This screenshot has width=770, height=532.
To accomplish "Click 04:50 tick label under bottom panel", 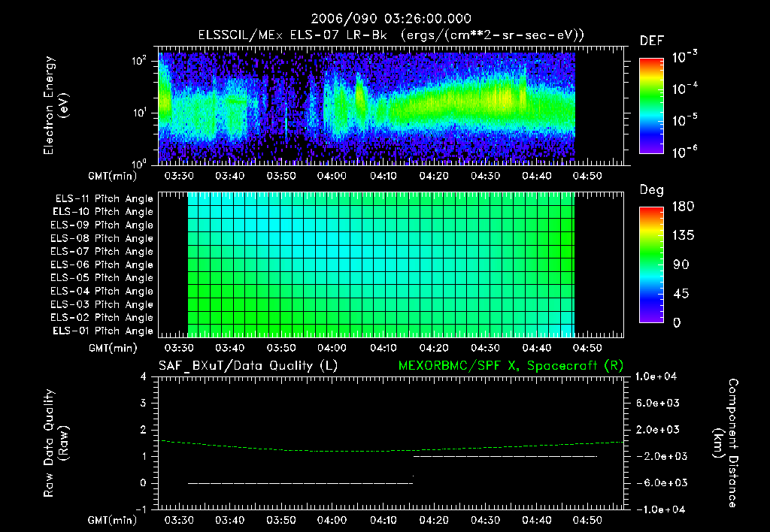I will [x=587, y=521].
